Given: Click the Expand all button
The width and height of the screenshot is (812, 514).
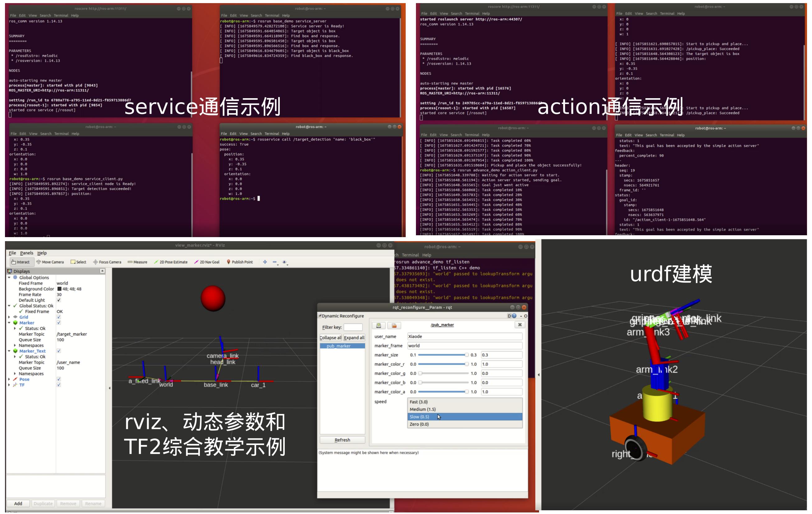Looking at the screenshot, I should tap(354, 337).
